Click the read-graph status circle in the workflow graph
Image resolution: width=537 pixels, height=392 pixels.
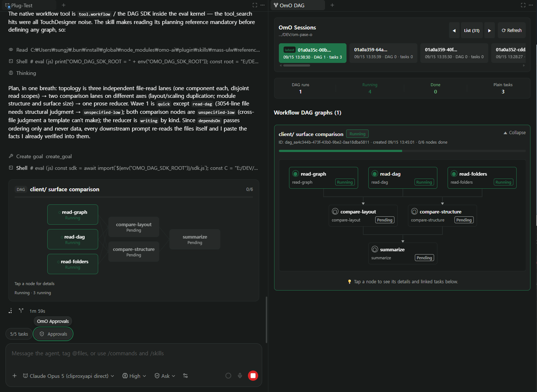296,174
